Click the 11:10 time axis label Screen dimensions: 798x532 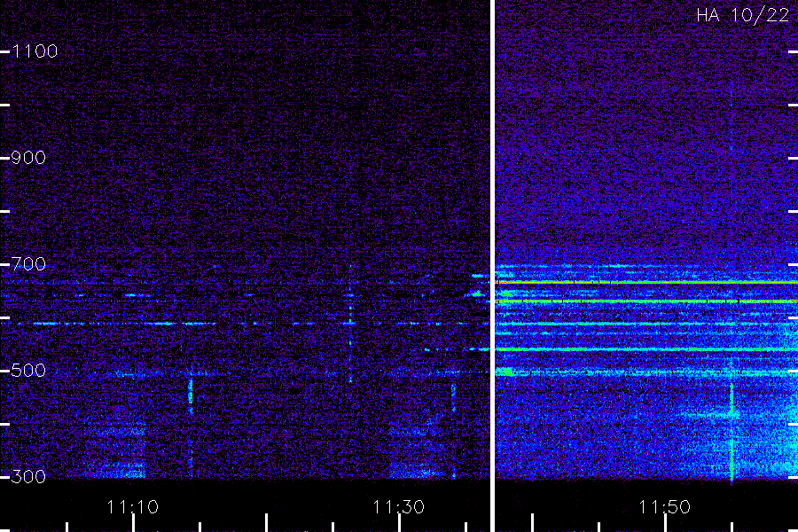pyautogui.click(x=132, y=507)
